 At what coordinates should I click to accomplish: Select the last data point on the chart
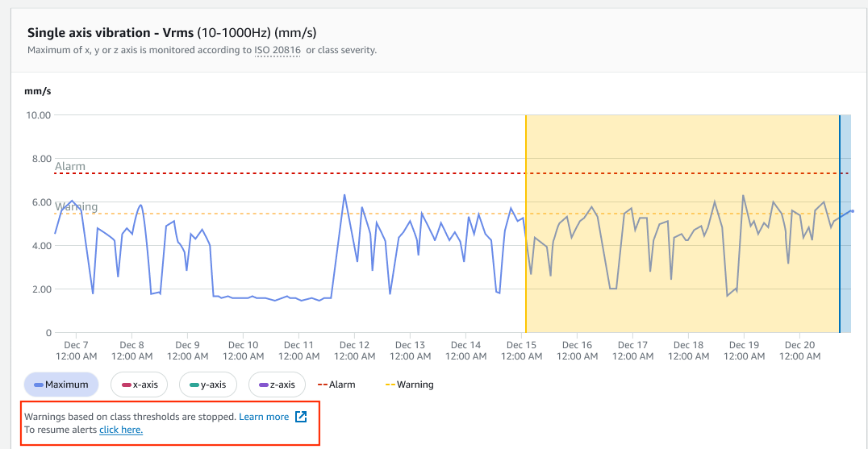pyautogui.click(x=853, y=210)
